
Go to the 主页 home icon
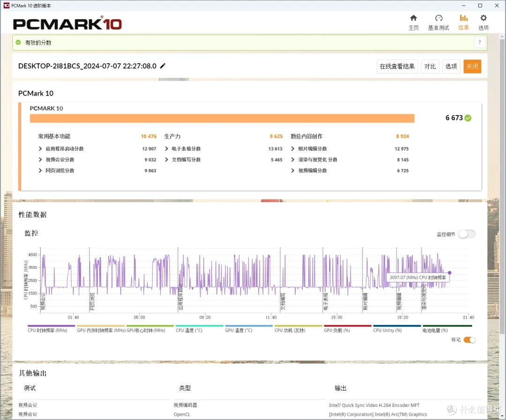click(413, 18)
